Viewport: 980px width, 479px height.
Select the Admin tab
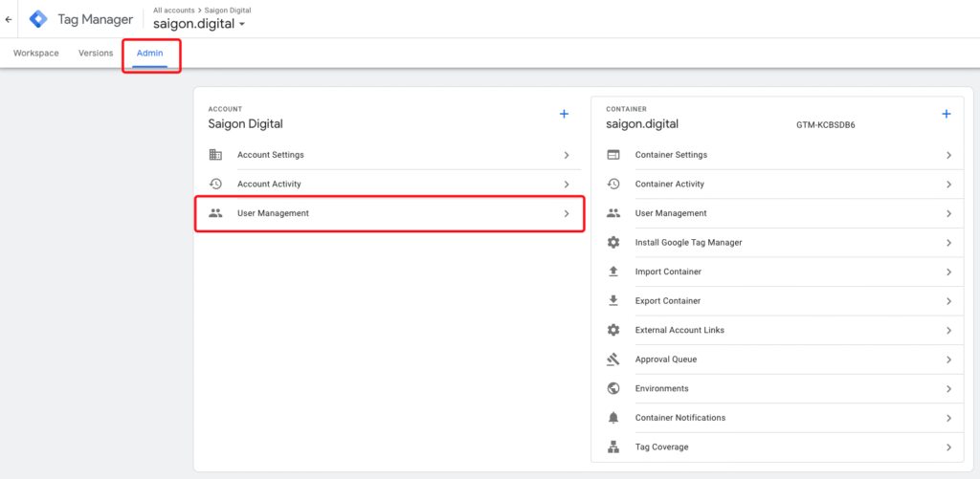pyautogui.click(x=150, y=54)
